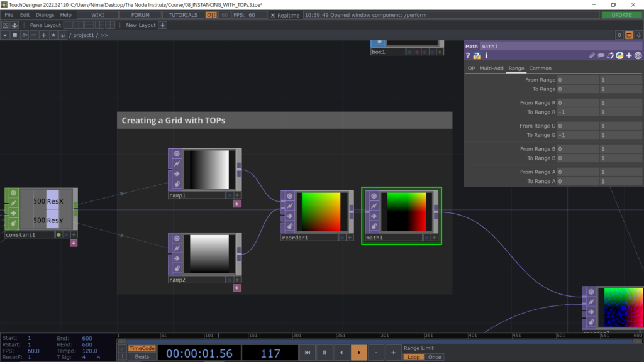
Task: Click the green UPDATE button
Action: tap(621, 15)
